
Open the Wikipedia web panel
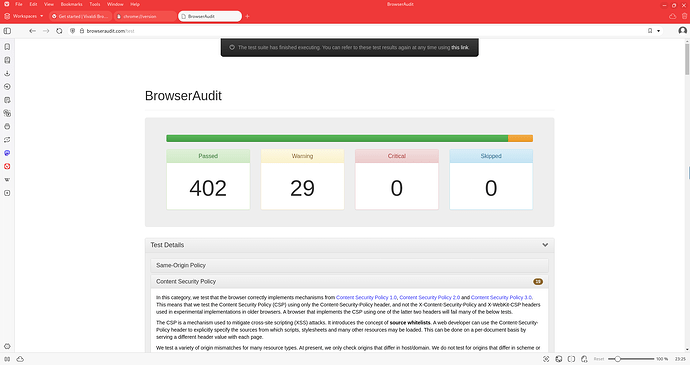coord(7,180)
